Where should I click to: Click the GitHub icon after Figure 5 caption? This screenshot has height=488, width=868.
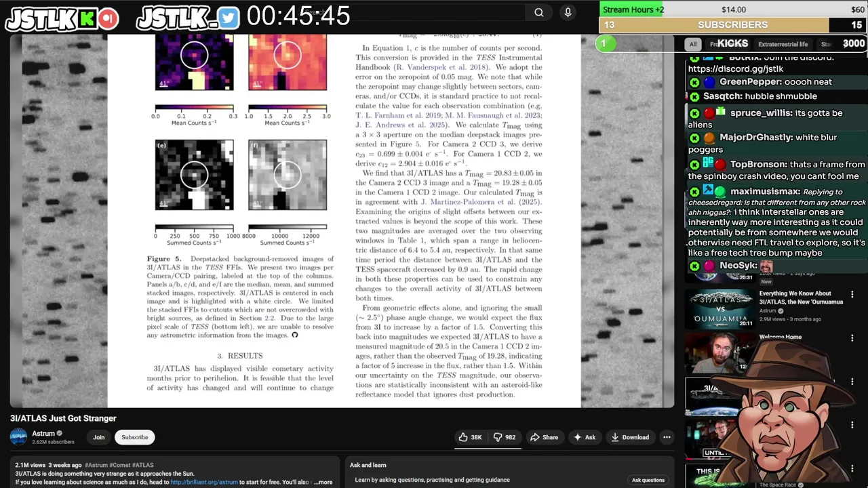[x=294, y=335]
